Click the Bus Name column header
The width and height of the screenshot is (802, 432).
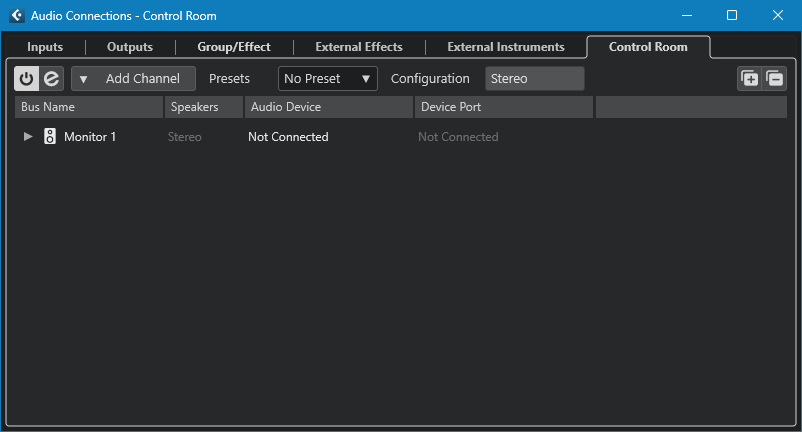tap(88, 107)
